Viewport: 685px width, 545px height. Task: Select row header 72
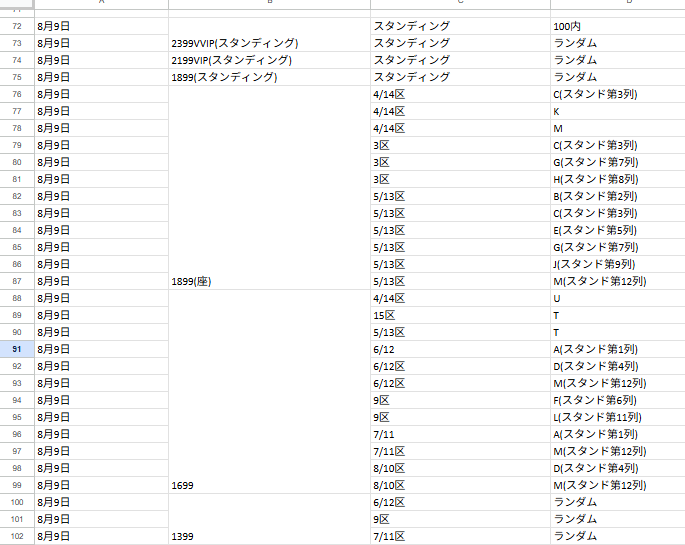click(17, 26)
